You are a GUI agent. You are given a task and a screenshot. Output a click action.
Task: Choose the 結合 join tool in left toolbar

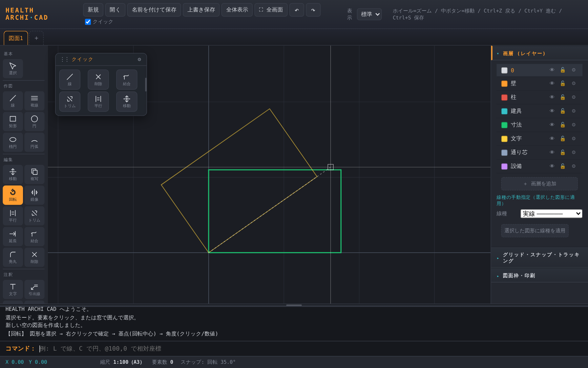coord(34,236)
